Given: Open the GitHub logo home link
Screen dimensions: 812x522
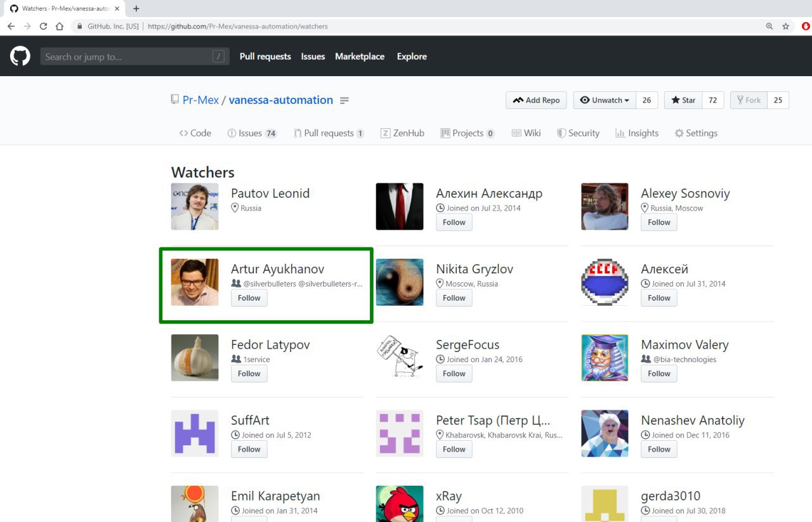Looking at the screenshot, I should pos(20,56).
